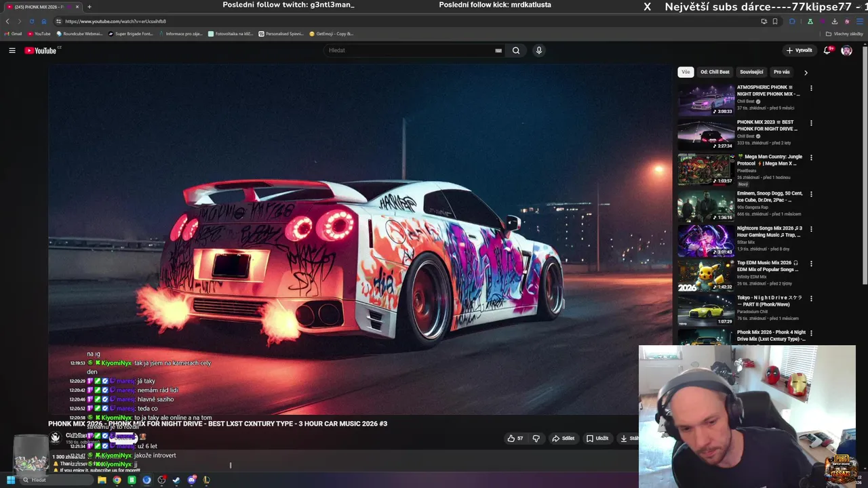Close the PHONK MIX 2026 browser tab

click(77, 7)
